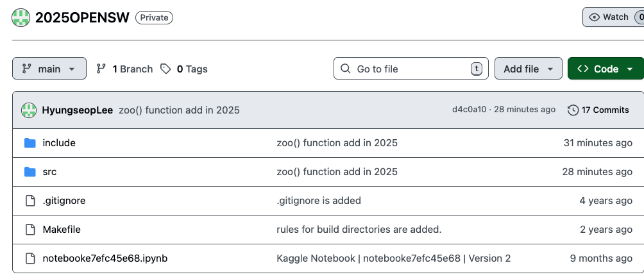Click the 2025OPENSW repository avatar icon
The height and width of the screenshot is (279, 644).
(x=21, y=17)
